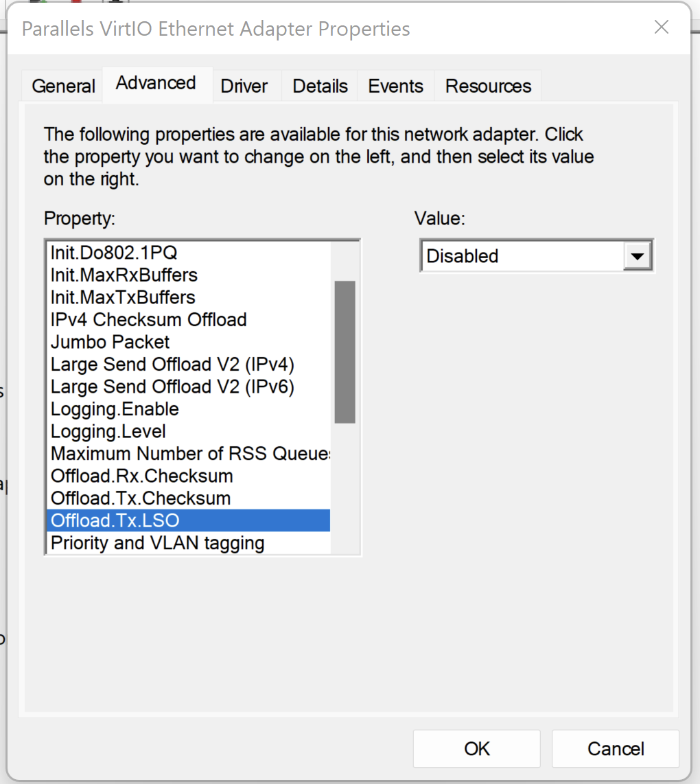Viewport: 700px width, 784px height.
Task: Pick the Jumbo Packet property
Action: [110, 342]
